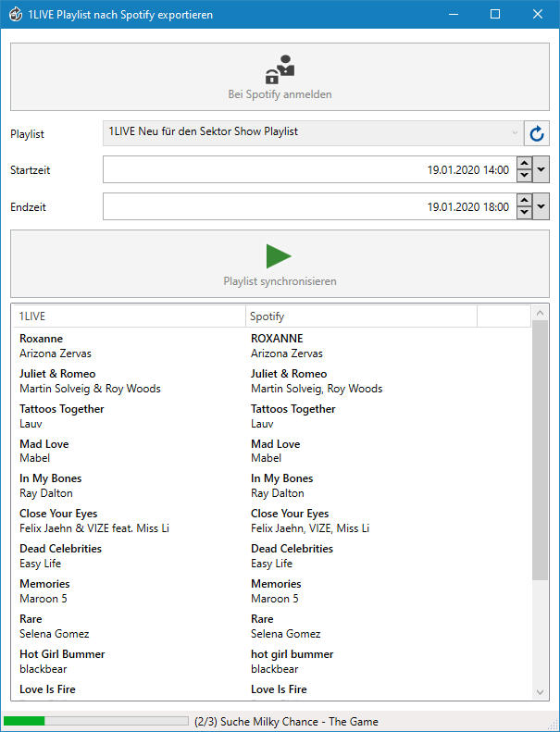Open the Endzeit calendar dropdown
Image resolution: width=560 pixels, height=732 pixels.
point(541,206)
